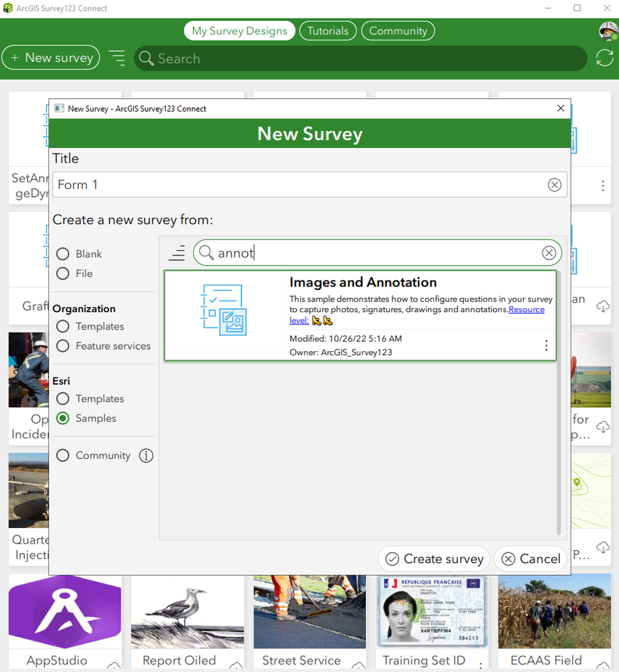The width and height of the screenshot is (619, 672).
Task: Open Training Set ID survey thumbnail
Action: tap(432, 611)
